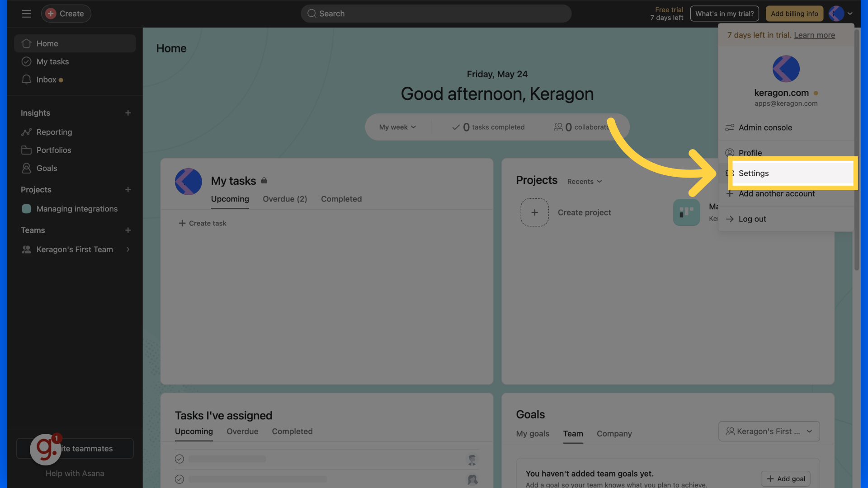
Task: Add new Insights item with plus icon
Action: click(x=128, y=113)
